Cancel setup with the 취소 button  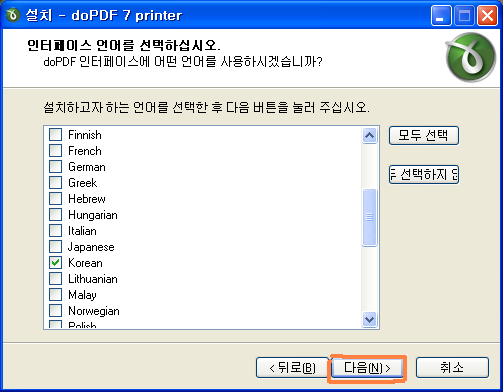[x=452, y=368]
